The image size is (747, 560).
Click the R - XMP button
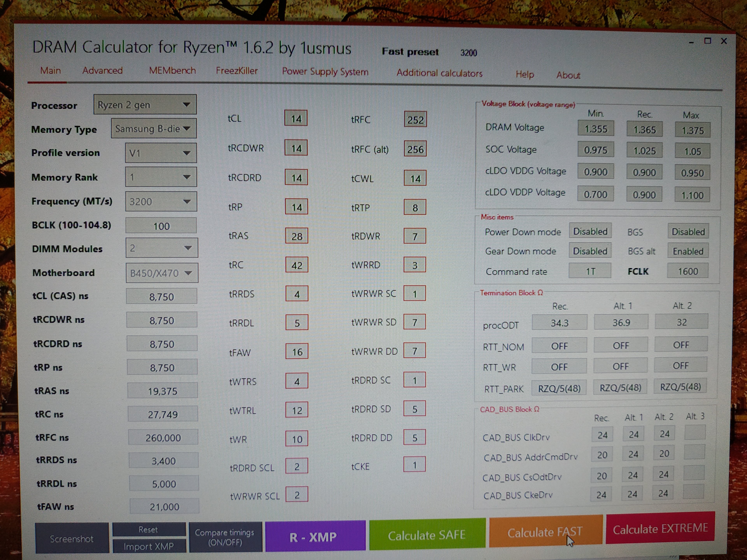point(315,536)
